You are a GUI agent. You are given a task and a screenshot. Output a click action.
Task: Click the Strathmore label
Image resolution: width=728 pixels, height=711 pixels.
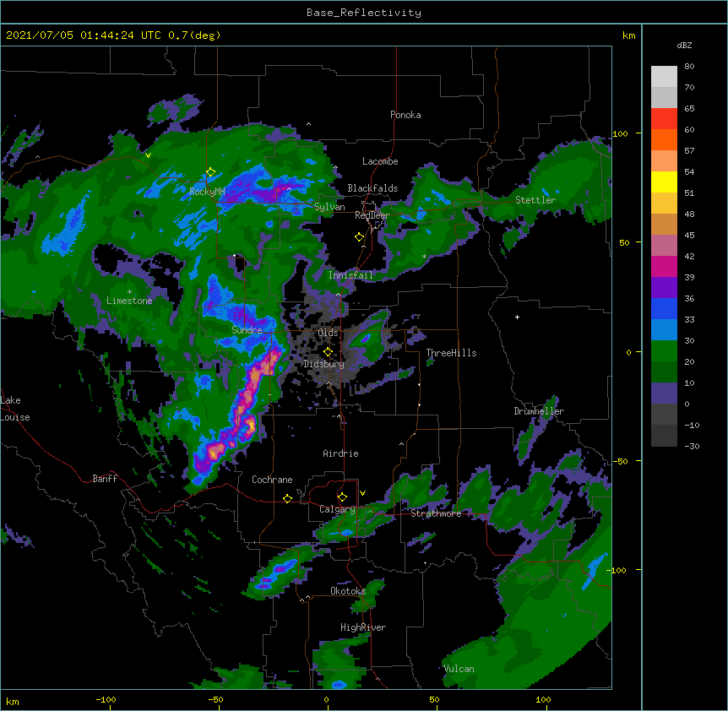436,513
